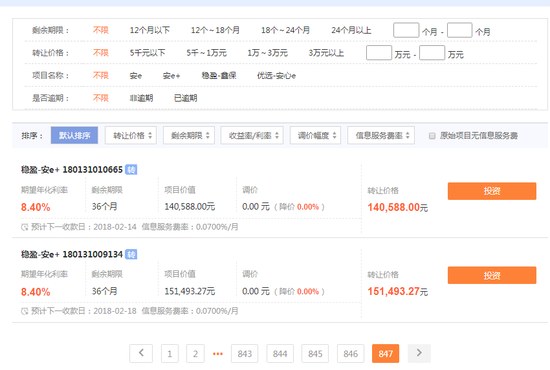
Task: Open page 843 in pagination
Action: pyautogui.click(x=244, y=354)
